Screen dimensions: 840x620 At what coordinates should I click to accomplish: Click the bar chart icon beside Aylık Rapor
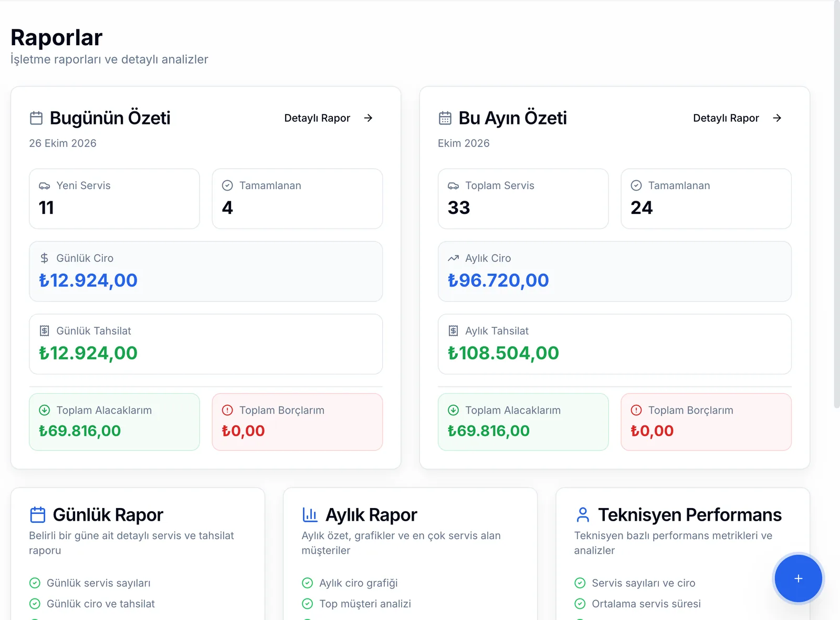click(x=310, y=515)
